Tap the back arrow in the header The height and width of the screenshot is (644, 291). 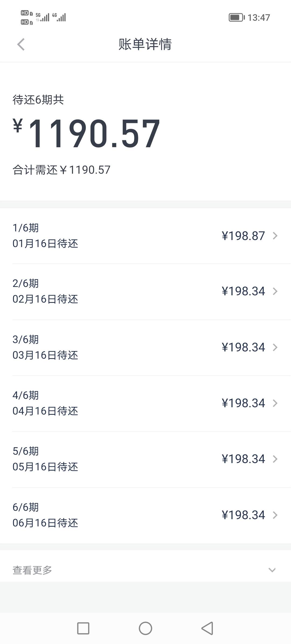click(x=21, y=44)
